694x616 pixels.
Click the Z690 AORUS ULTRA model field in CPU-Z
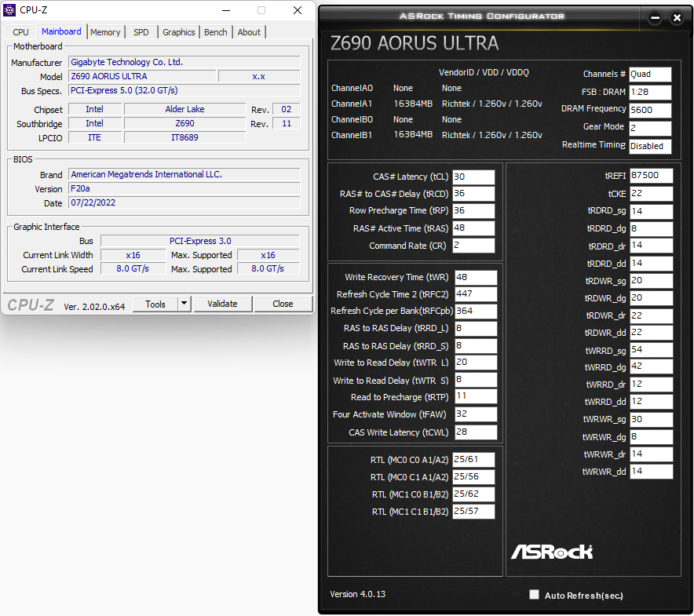[142, 76]
